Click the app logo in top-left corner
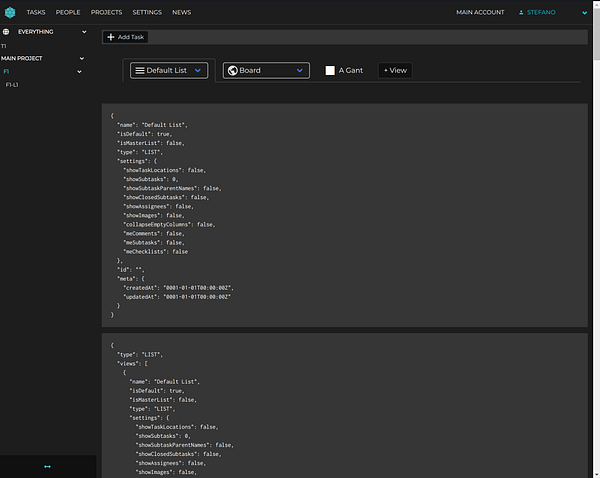 pyautogui.click(x=10, y=12)
